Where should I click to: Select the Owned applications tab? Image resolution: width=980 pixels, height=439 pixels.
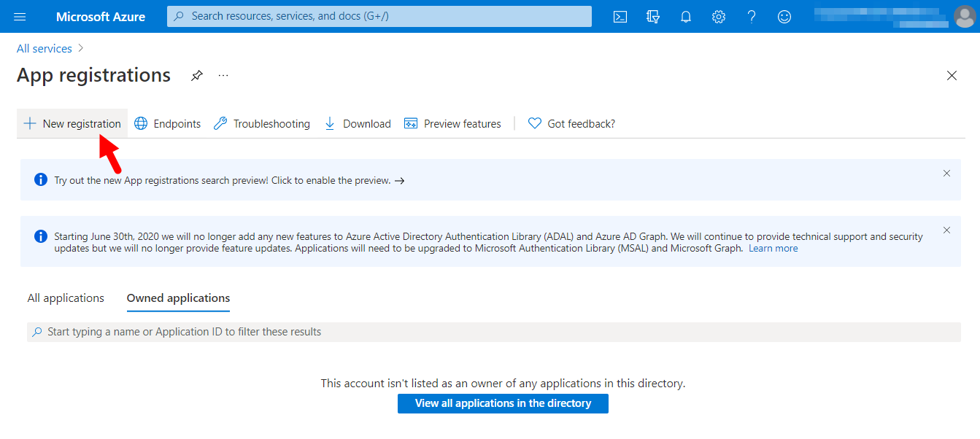point(178,298)
